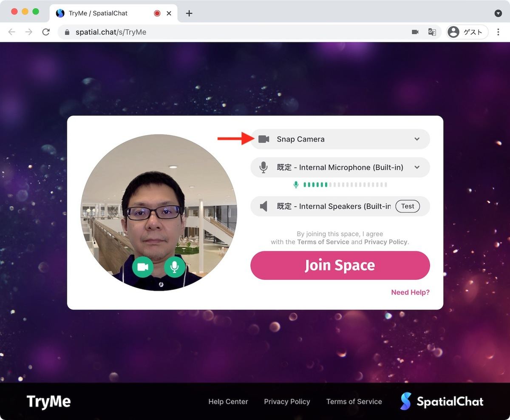Close the TryMe / SpatialChat tab
Viewport: 510px width, 420px height.
click(169, 13)
